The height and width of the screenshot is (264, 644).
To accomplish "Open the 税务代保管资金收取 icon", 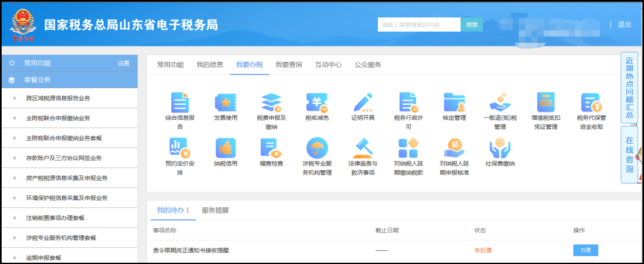I will (592, 103).
